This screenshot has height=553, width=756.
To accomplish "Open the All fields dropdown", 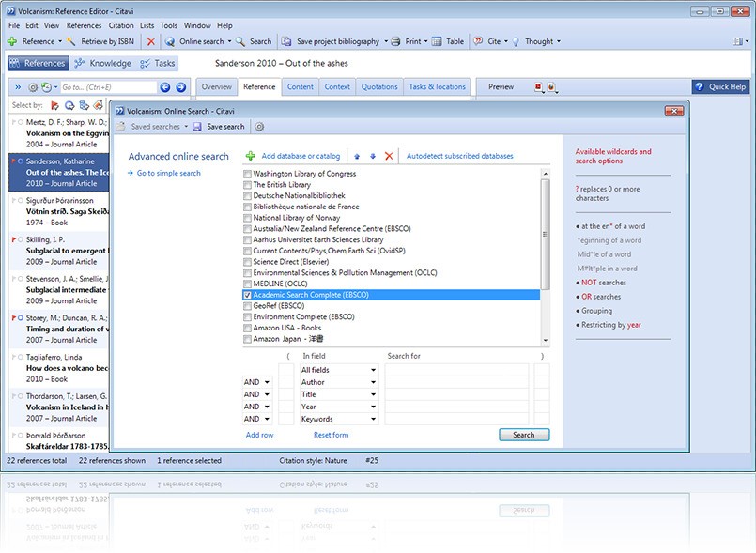I will (x=373, y=371).
